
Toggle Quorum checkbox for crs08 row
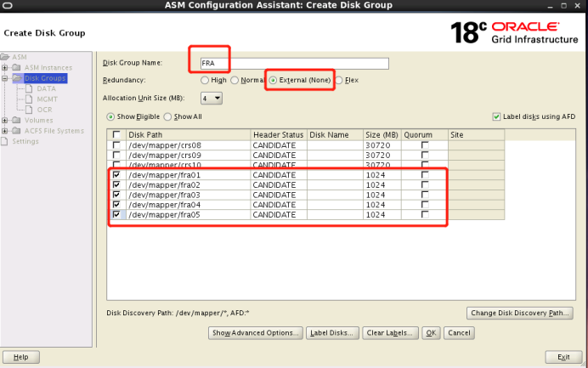tap(425, 144)
